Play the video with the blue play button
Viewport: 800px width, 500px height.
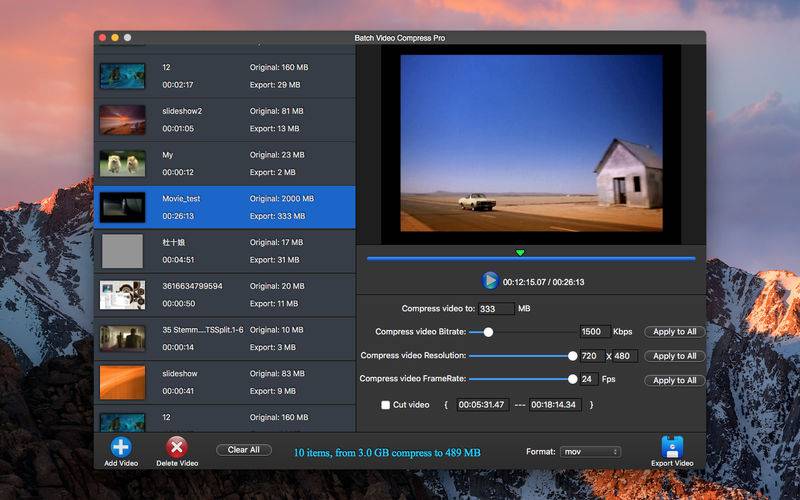[x=490, y=281]
